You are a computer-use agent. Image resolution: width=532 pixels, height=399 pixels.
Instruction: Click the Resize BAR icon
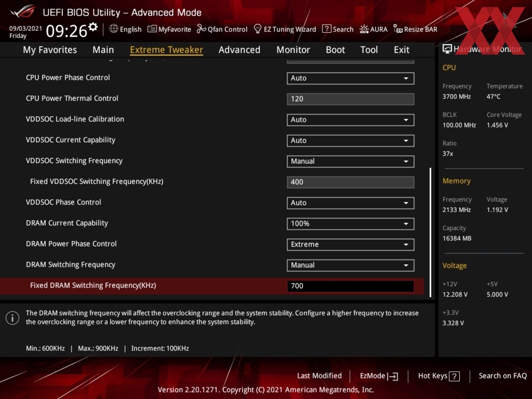397,29
